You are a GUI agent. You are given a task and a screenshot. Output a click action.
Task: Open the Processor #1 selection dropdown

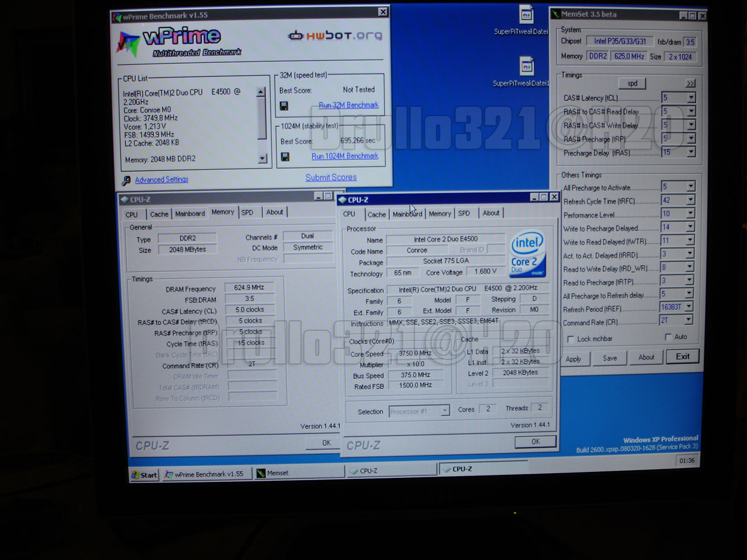(445, 411)
